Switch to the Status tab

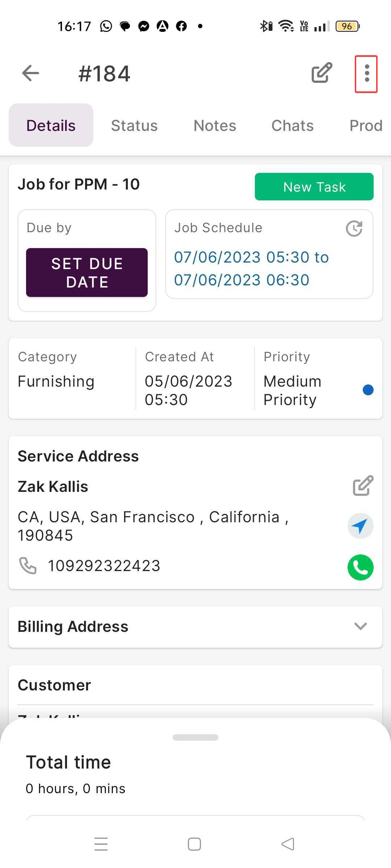pyautogui.click(x=134, y=125)
